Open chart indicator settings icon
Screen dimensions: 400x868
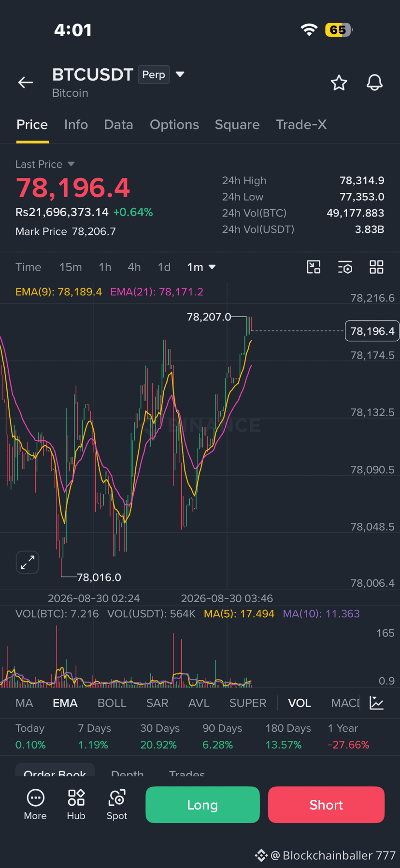pyautogui.click(x=345, y=267)
